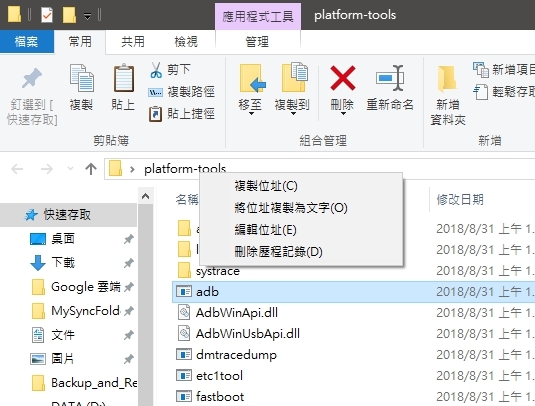Click the red Delete (刪除) icon

(x=343, y=78)
